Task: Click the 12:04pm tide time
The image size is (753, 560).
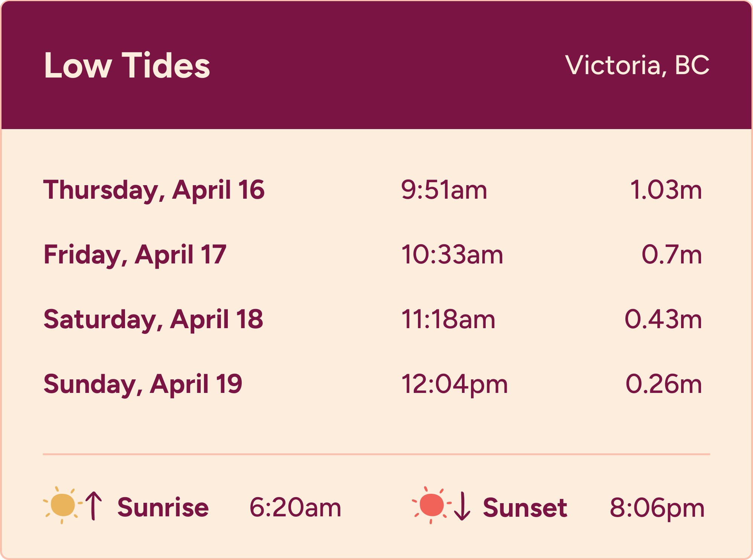Action: coord(454,385)
